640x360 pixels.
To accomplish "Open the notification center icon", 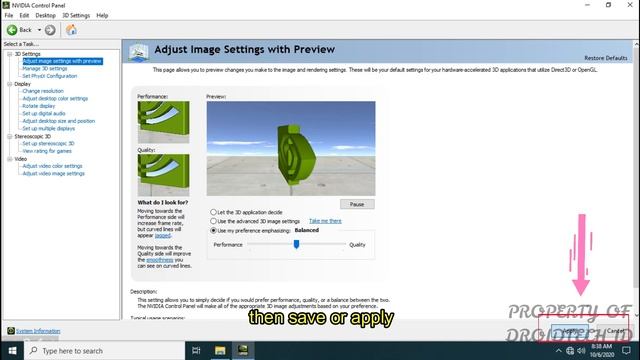I will coord(626,351).
